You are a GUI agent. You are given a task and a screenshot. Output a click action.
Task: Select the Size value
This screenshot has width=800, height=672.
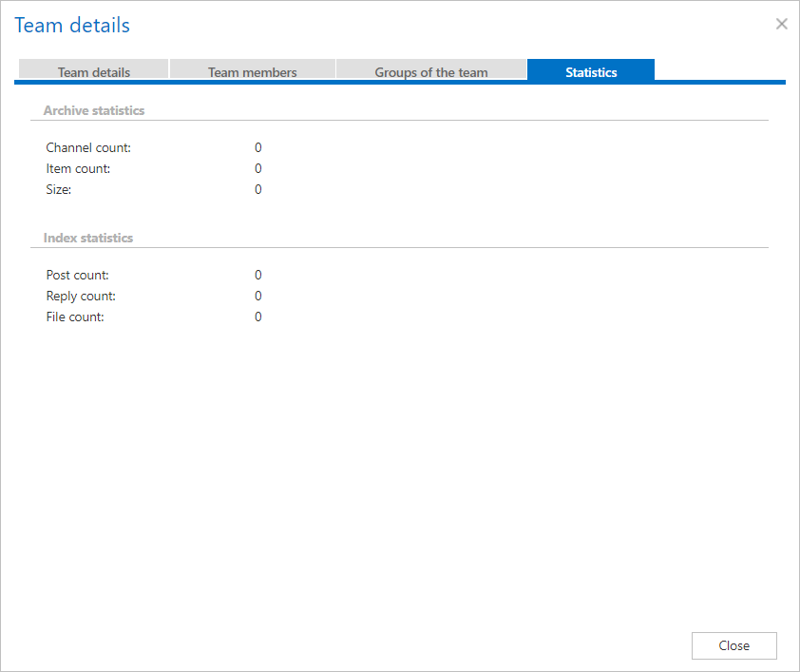tap(257, 190)
